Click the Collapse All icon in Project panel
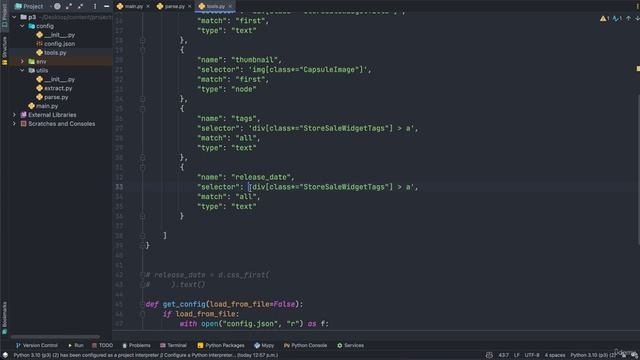 point(80,6)
